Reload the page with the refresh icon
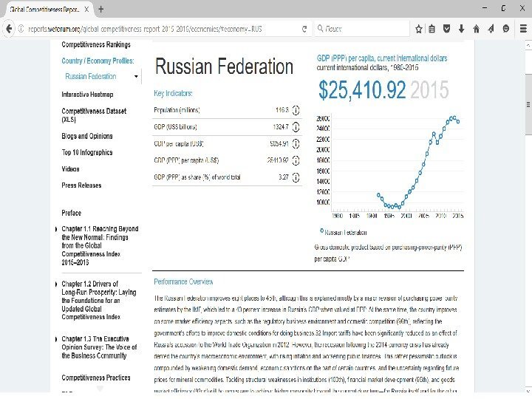Screen dimensions: 532x399 (304, 29)
